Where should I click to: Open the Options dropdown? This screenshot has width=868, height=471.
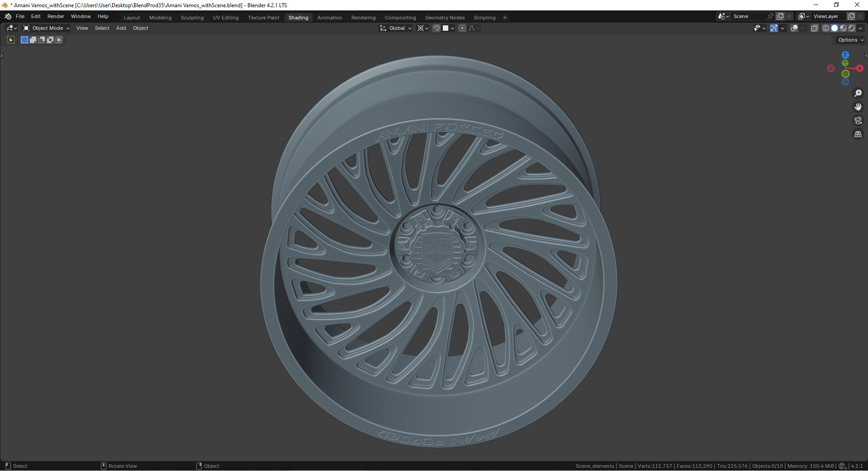click(x=850, y=40)
